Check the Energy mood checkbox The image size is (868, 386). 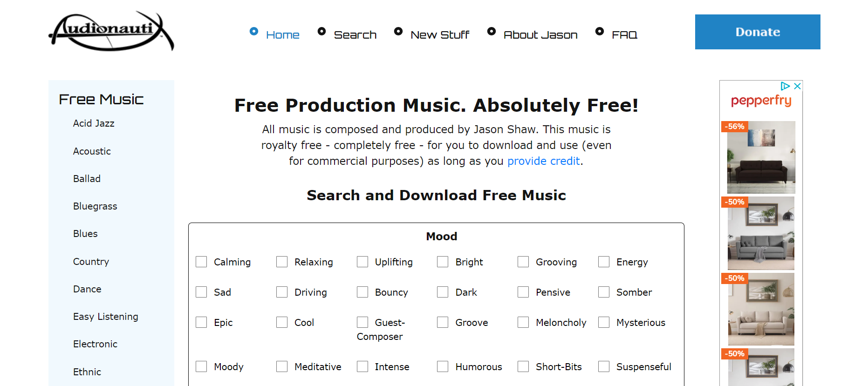[604, 262]
